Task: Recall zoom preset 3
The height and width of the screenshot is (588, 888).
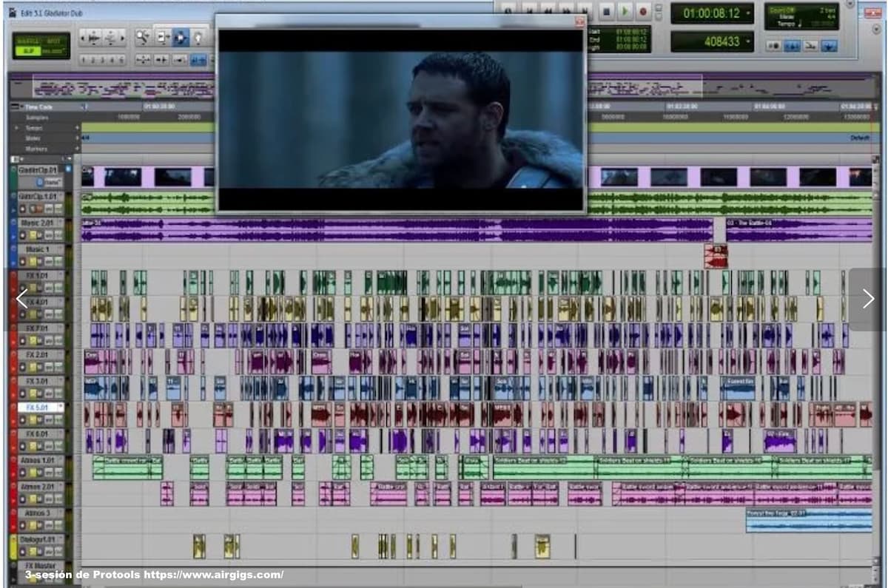Action: 102,60
